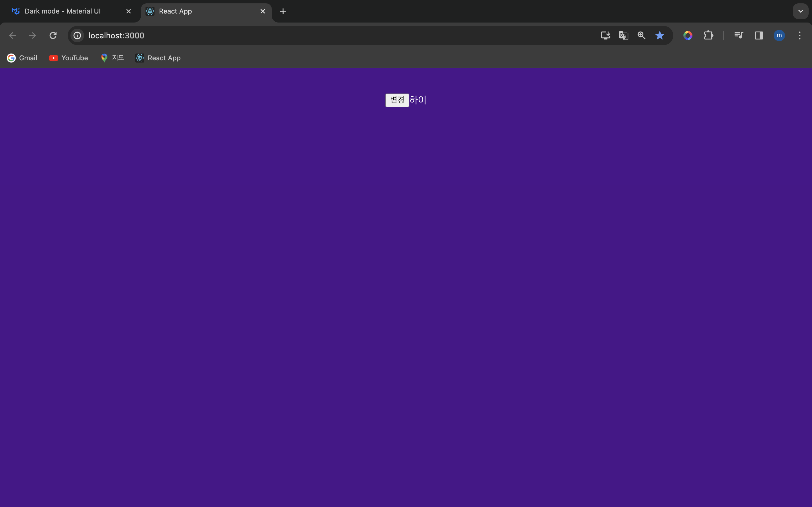The width and height of the screenshot is (812, 507).
Task: Toggle the browser side panel
Action: point(759,35)
